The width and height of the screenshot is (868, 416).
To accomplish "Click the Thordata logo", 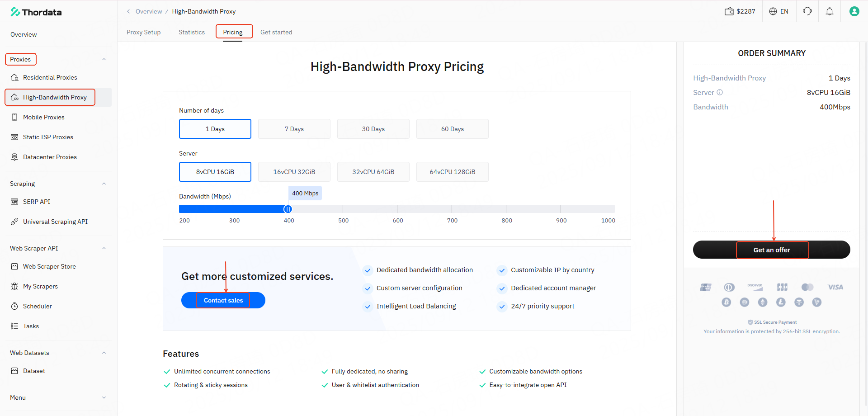I will pos(36,12).
